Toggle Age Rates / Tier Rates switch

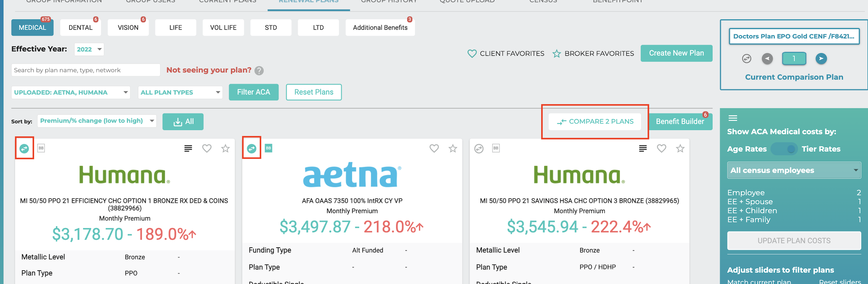click(x=784, y=149)
